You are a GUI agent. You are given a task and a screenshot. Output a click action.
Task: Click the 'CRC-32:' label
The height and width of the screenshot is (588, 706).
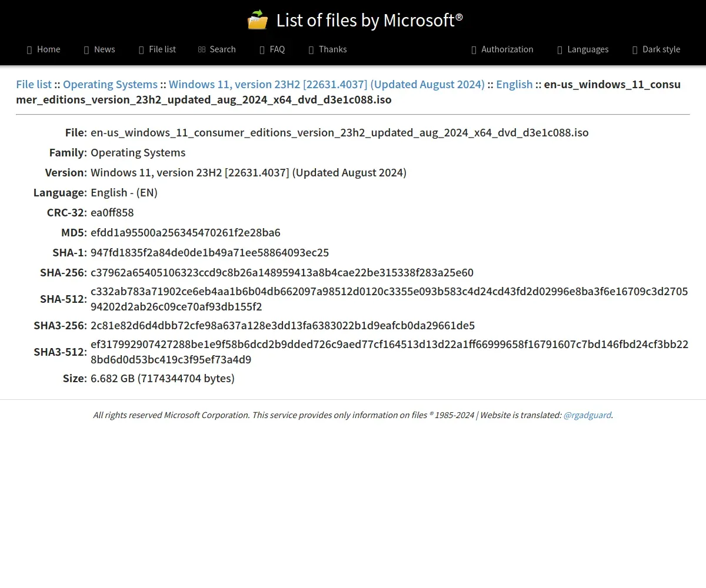tap(67, 213)
